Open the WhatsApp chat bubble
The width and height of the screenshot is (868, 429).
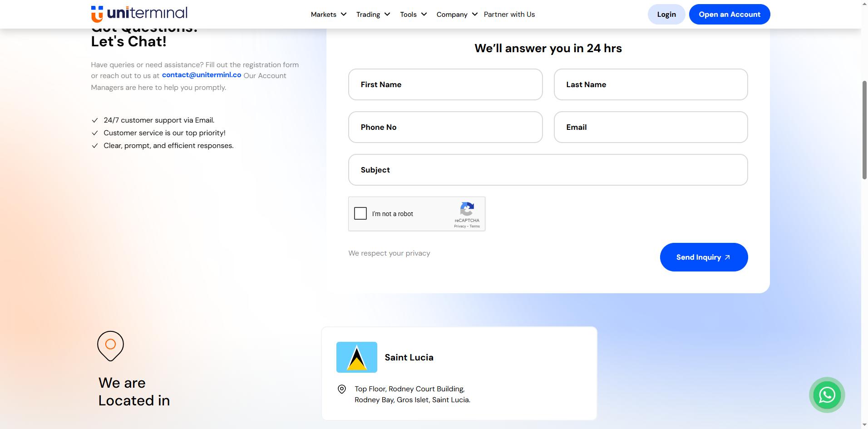tap(827, 395)
